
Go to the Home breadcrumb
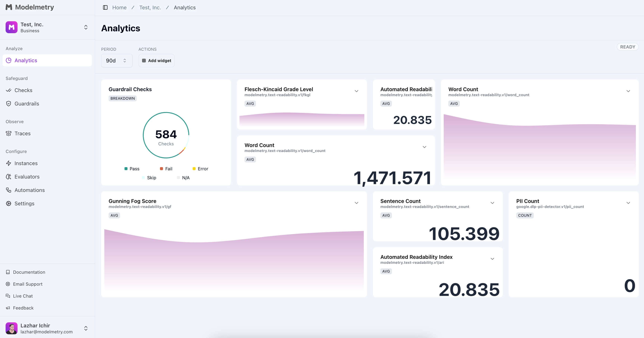pos(119,7)
